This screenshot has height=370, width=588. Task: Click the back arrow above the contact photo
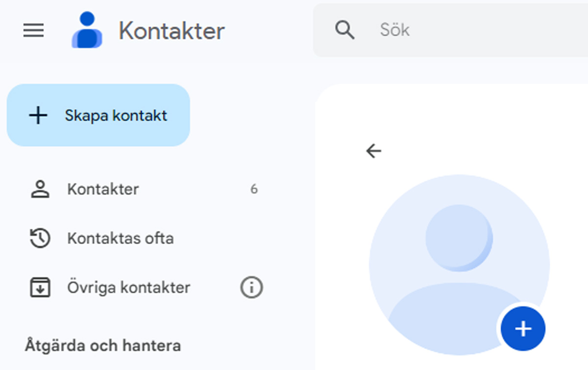coord(374,151)
